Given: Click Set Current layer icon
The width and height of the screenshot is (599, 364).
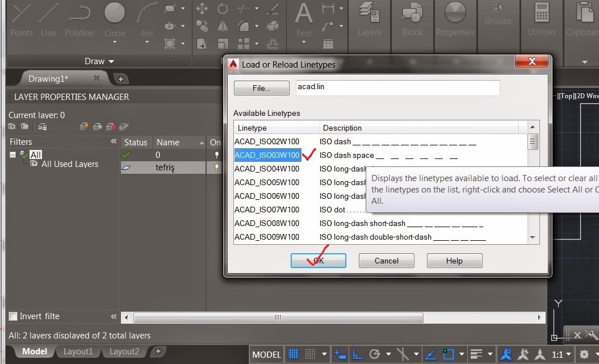Looking at the screenshot, I should click(124, 127).
